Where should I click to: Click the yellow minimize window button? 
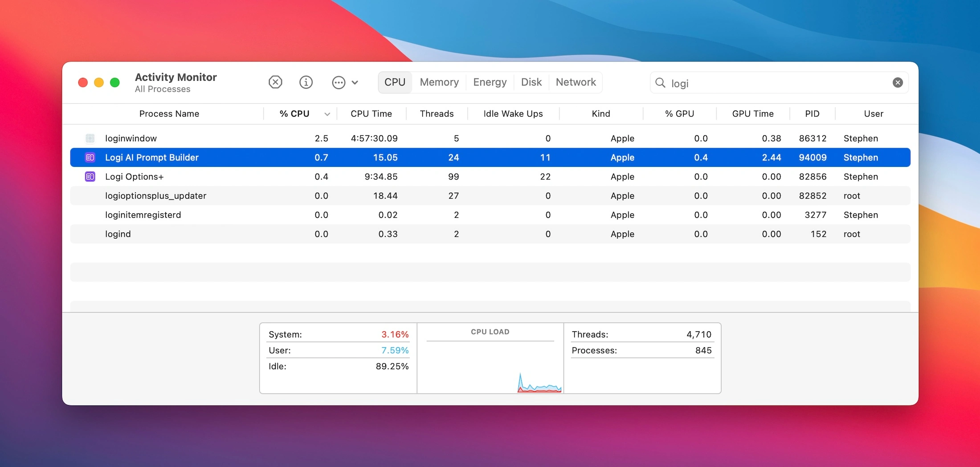(x=99, y=82)
